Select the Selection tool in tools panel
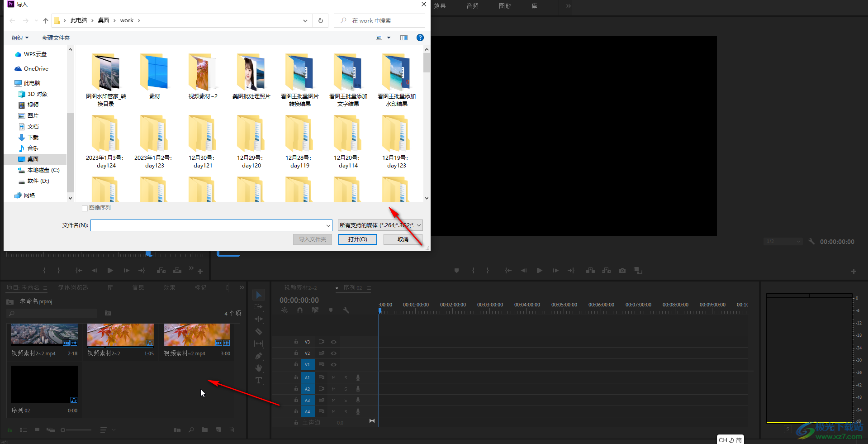Screen dimensions: 868x444 [259, 295]
